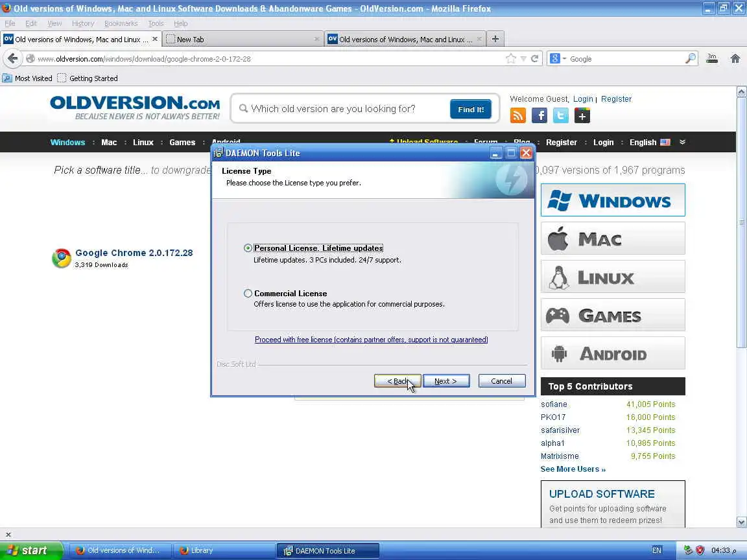The width and height of the screenshot is (747, 560).
Task: Click the page vertical scrollbar
Action: [741, 223]
